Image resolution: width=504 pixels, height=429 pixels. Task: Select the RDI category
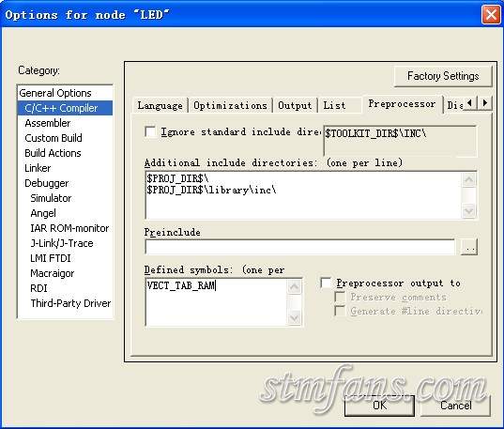point(38,288)
